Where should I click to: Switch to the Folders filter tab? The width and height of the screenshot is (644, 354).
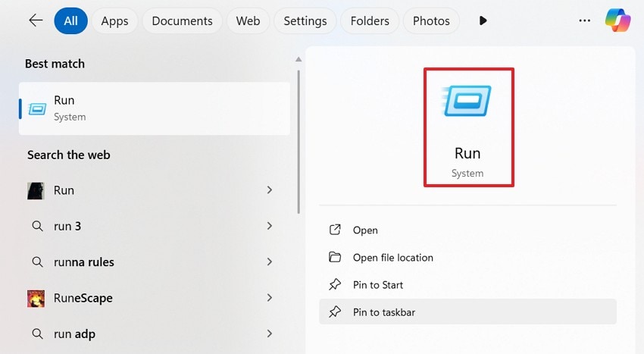click(x=370, y=20)
